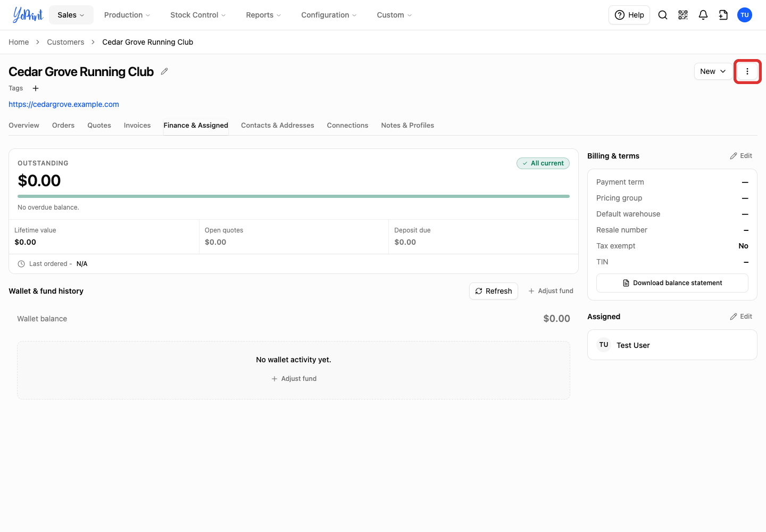766x532 pixels.
Task: Edit the Billing & terms section
Action: pyautogui.click(x=741, y=156)
